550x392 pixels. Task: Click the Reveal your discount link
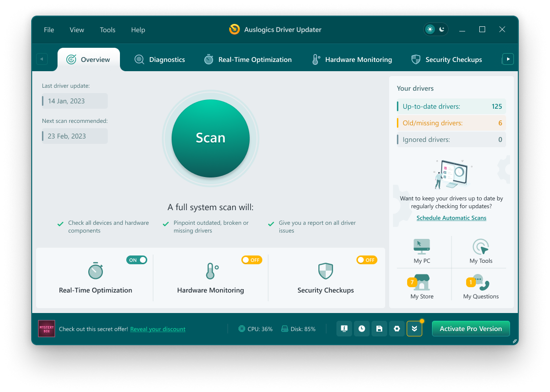pyautogui.click(x=157, y=329)
